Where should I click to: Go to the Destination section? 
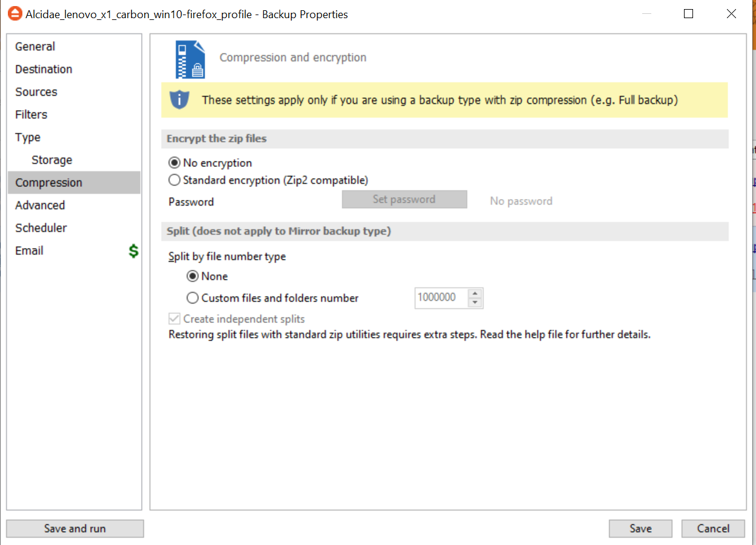[x=44, y=70]
